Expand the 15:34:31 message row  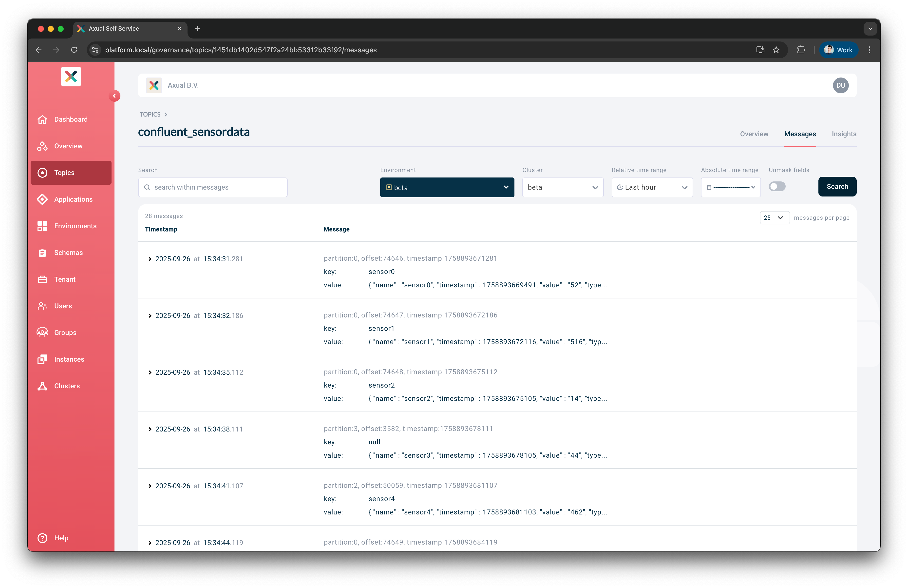[150, 259]
